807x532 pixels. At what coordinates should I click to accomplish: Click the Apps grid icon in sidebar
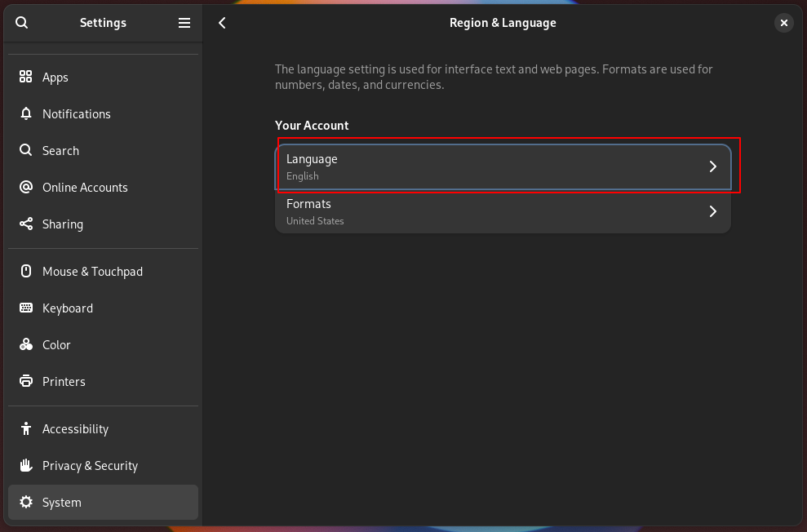pyautogui.click(x=26, y=77)
